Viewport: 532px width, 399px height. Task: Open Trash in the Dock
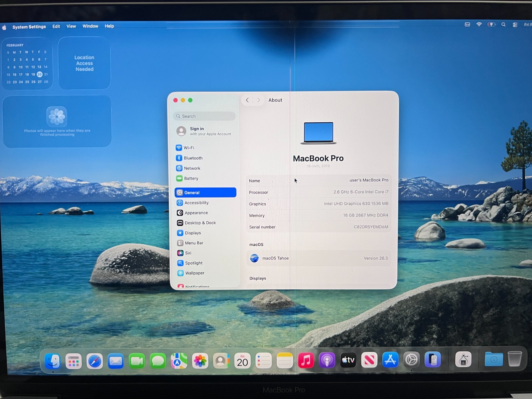pyautogui.click(x=515, y=358)
